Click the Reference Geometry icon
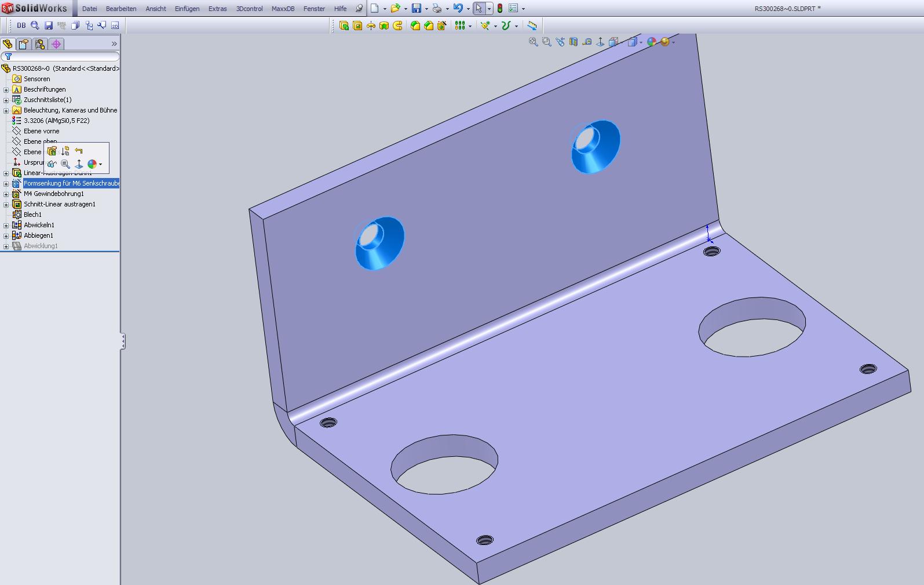This screenshot has width=924, height=585. (485, 26)
